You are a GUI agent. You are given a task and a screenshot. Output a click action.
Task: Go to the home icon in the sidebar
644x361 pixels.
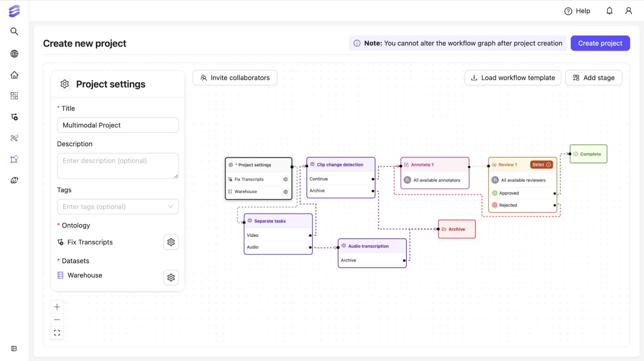pyautogui.click(x=14, y=75)
